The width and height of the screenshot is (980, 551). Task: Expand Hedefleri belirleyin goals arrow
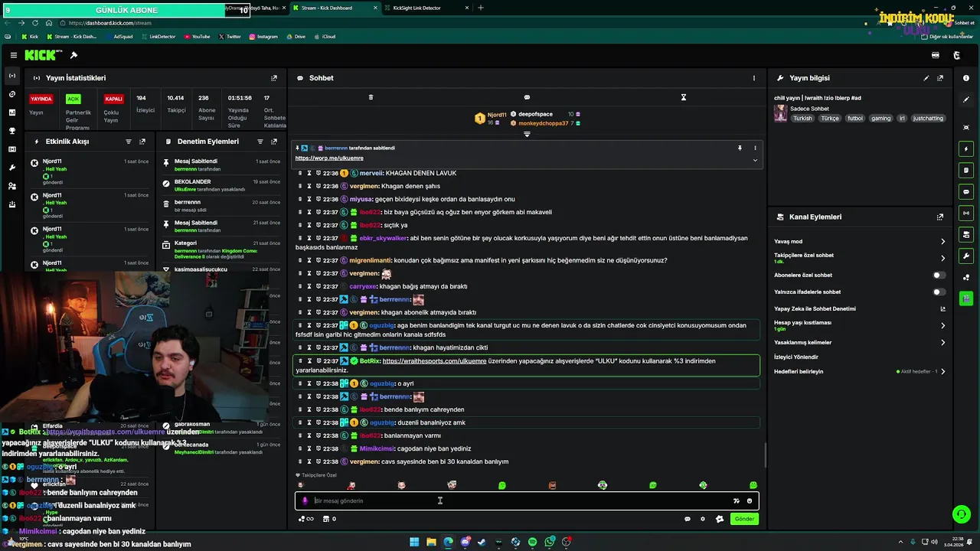(x=942, y=371)
